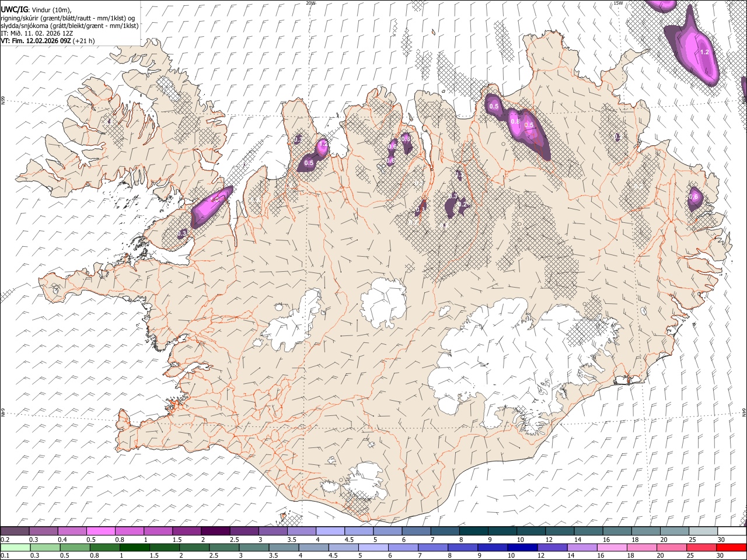747x560 pixels.
Task: Click the lower scale label '0.1'
Action: click(x=4, y=556)
